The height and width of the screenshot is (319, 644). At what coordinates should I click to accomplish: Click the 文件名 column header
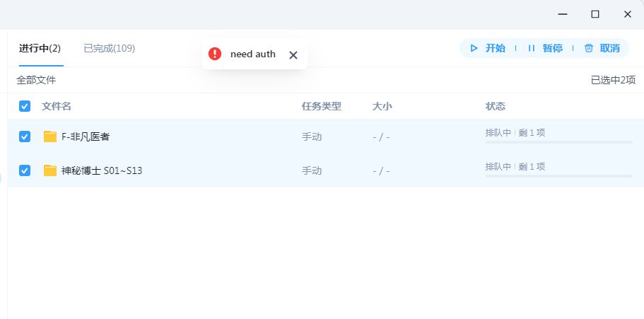[x=57, y=107]
